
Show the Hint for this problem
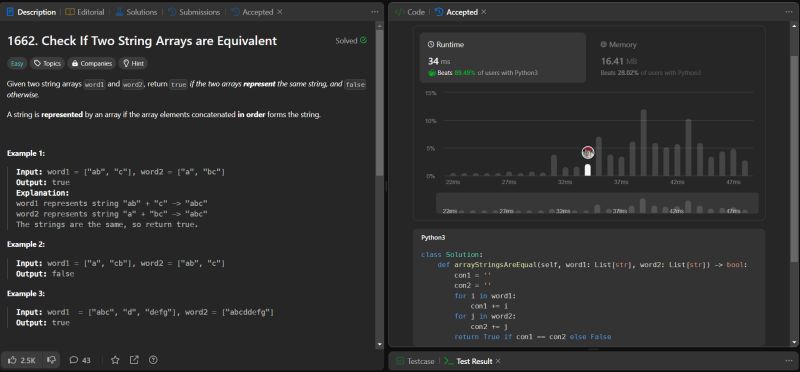point(133,63)
